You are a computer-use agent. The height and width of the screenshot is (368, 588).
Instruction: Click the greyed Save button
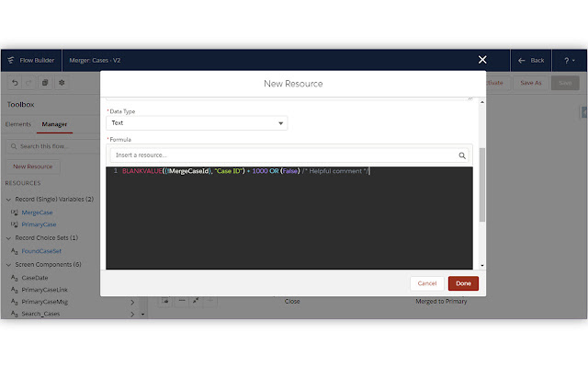565,83
